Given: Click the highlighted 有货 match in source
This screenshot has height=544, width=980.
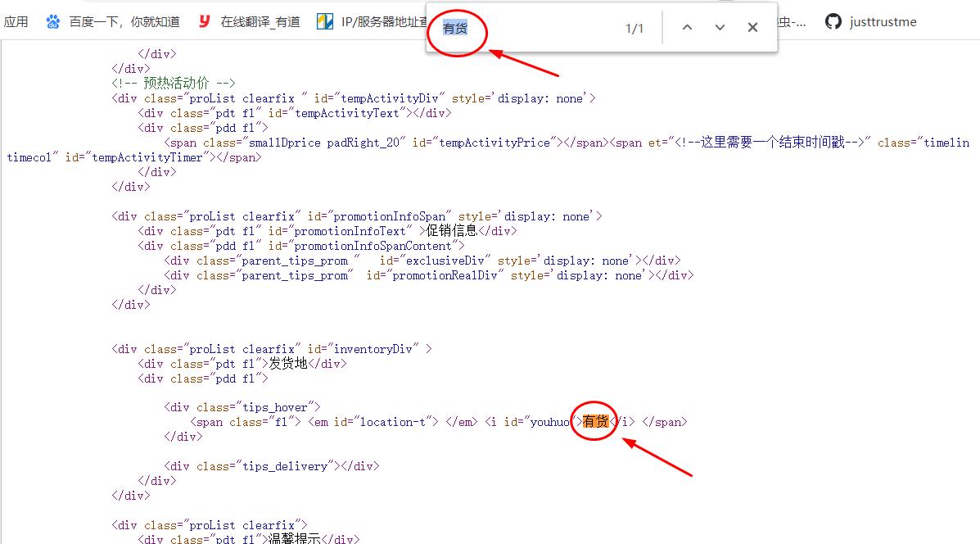Looking at the screenshot, I should [x=595, y=421].
